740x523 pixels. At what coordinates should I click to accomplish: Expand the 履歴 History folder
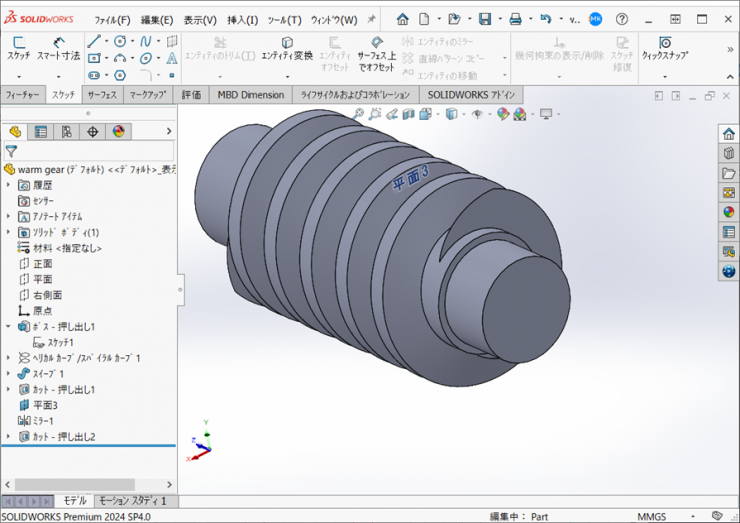9,185
